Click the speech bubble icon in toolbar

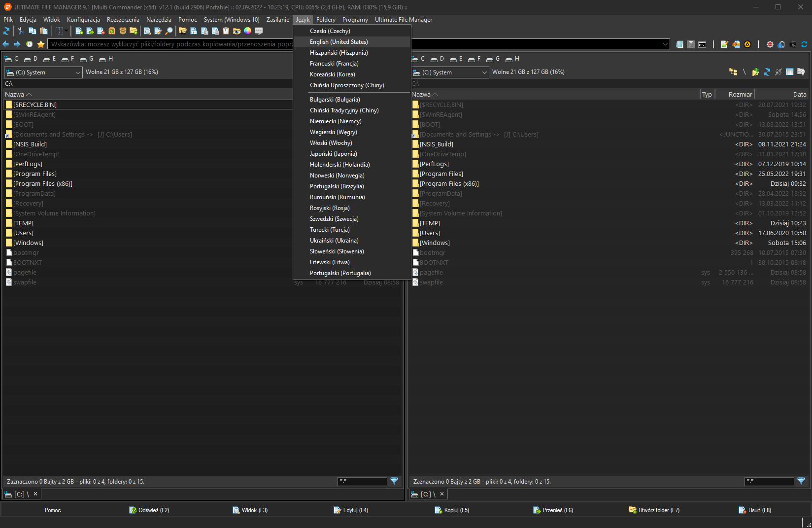(x=259, y=31)
